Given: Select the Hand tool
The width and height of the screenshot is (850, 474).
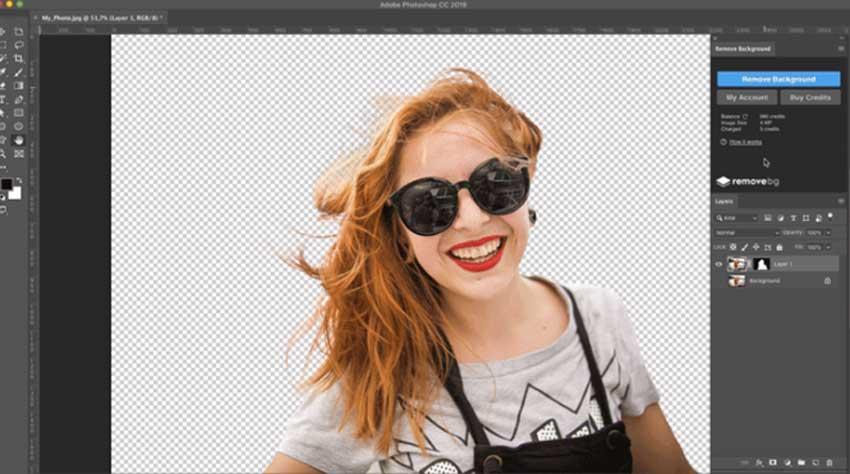Looking at the screenshot, I should [x=18, y=140].
